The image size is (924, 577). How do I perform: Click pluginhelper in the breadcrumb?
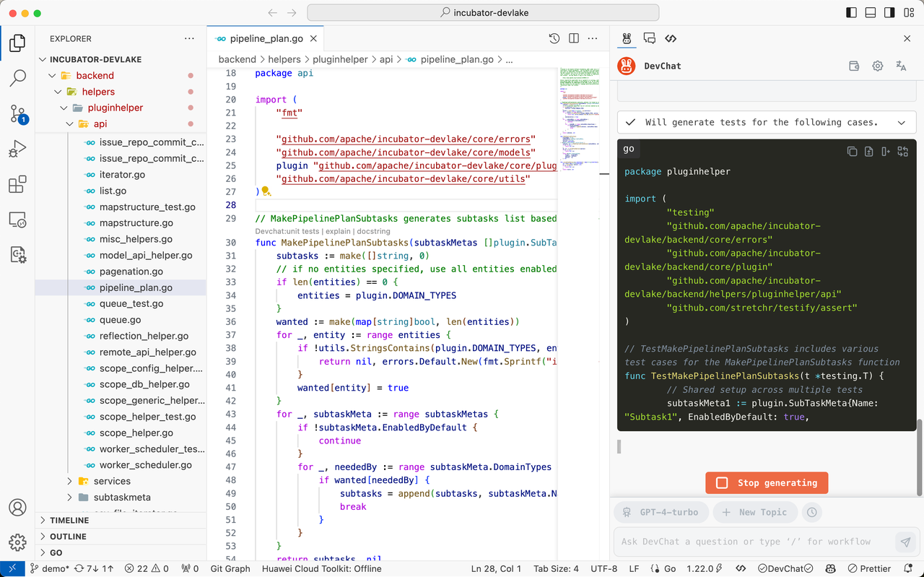[x=339, y=59]
